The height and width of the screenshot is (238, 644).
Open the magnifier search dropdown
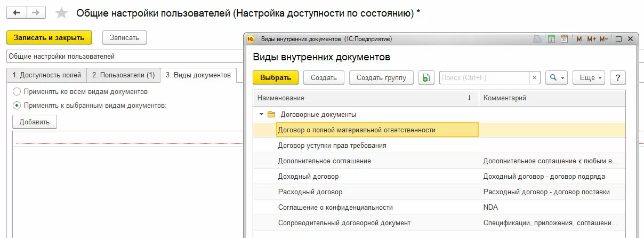[x=556, y=78]
